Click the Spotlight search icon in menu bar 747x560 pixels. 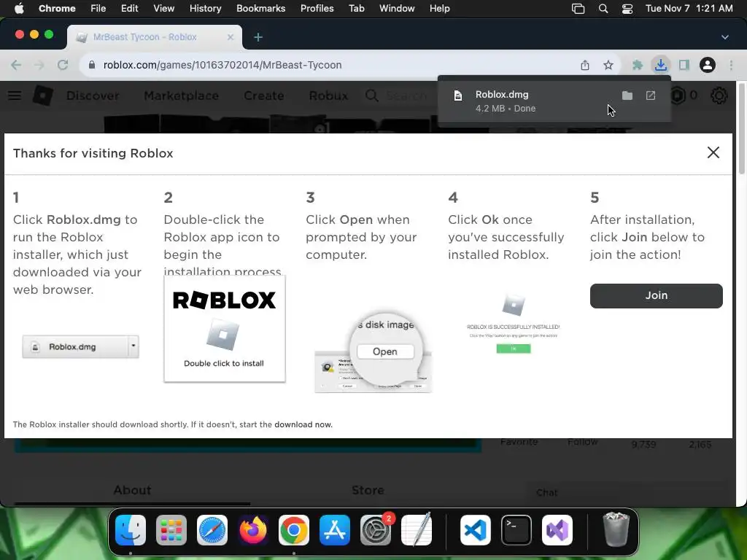pos(603,8)
